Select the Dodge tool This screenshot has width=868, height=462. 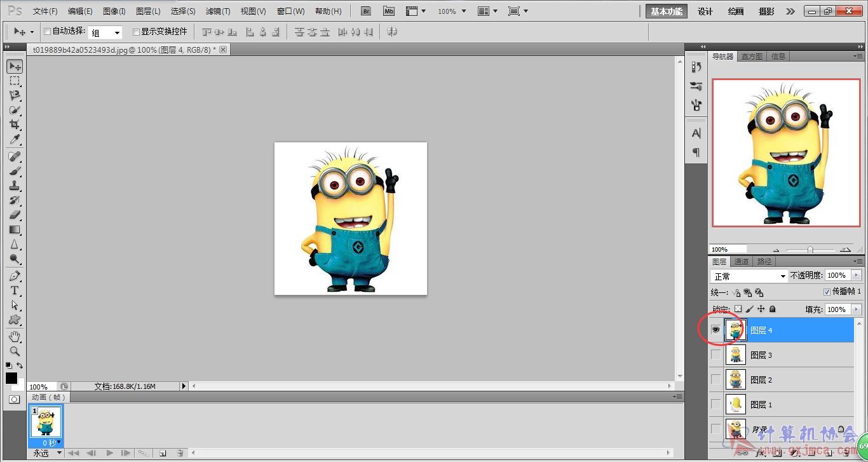click(x=15, y=259)
